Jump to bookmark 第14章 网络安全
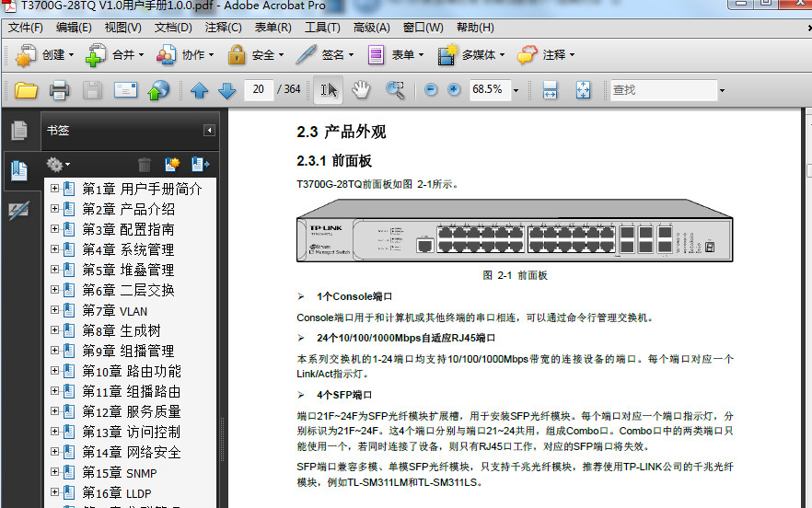This screenshot has width=812, height=508. (x=132, y=453)
